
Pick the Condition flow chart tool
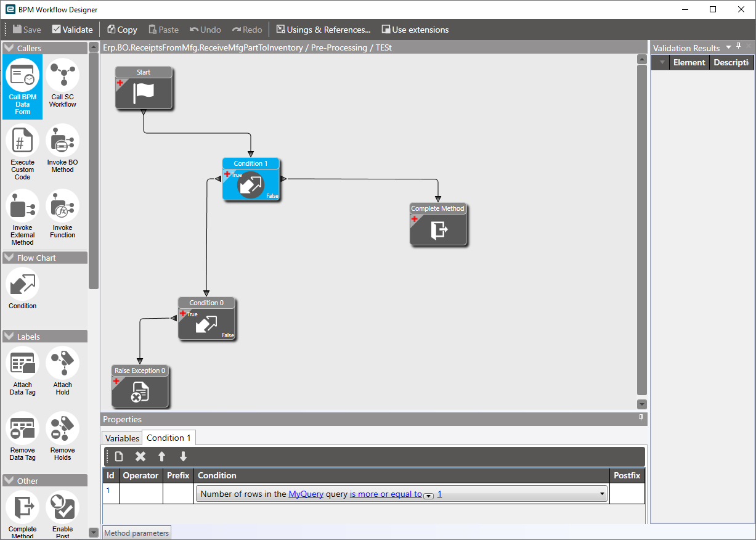click(22, 285)
